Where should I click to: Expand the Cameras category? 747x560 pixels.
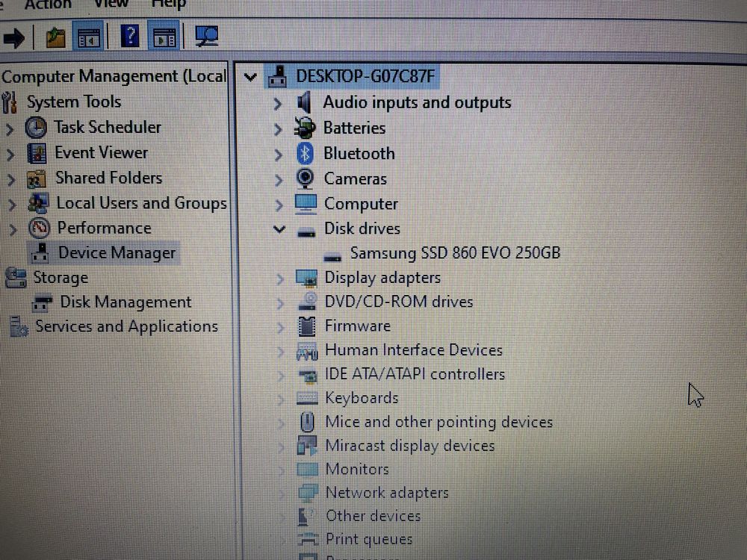[279, 180]
